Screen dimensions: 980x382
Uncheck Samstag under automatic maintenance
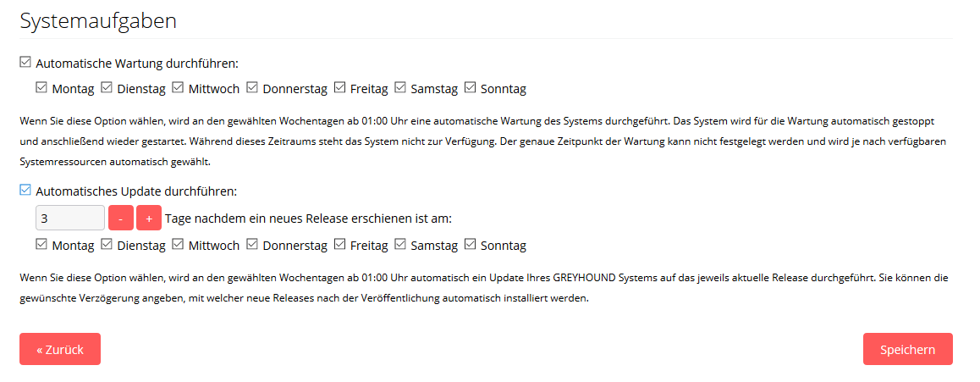tap(400, 87)
